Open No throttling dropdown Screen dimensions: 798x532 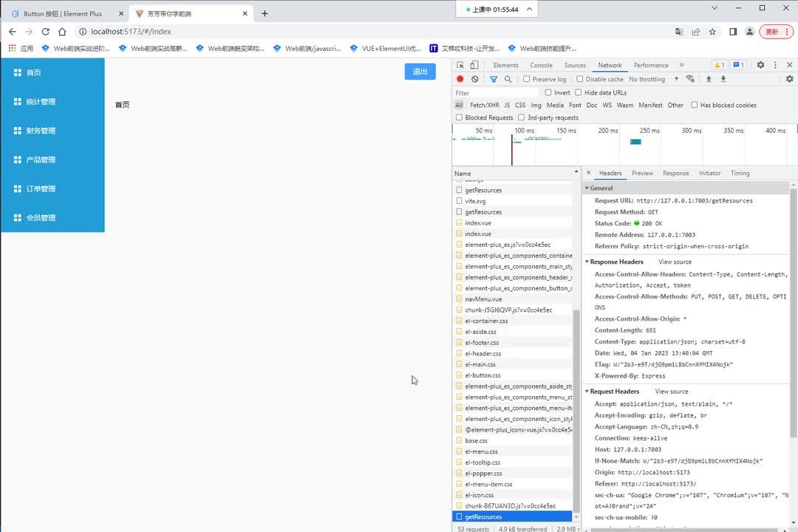(653, 79)
